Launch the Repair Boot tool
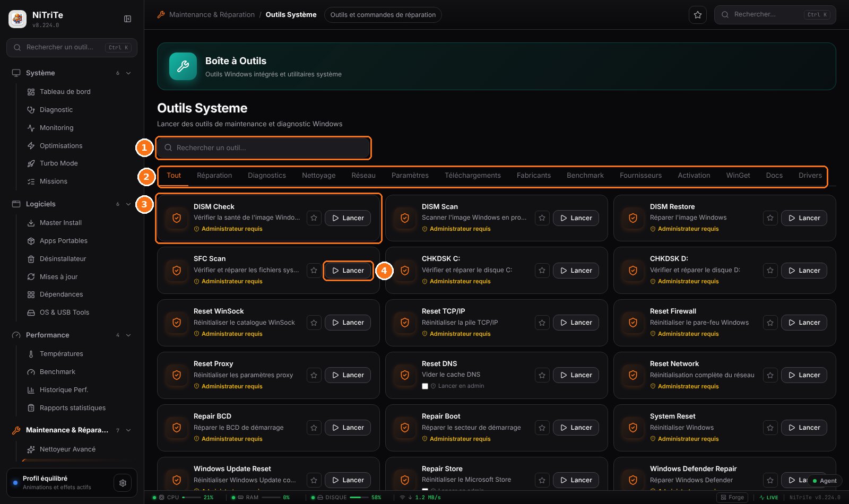 [x=576, y=428]
